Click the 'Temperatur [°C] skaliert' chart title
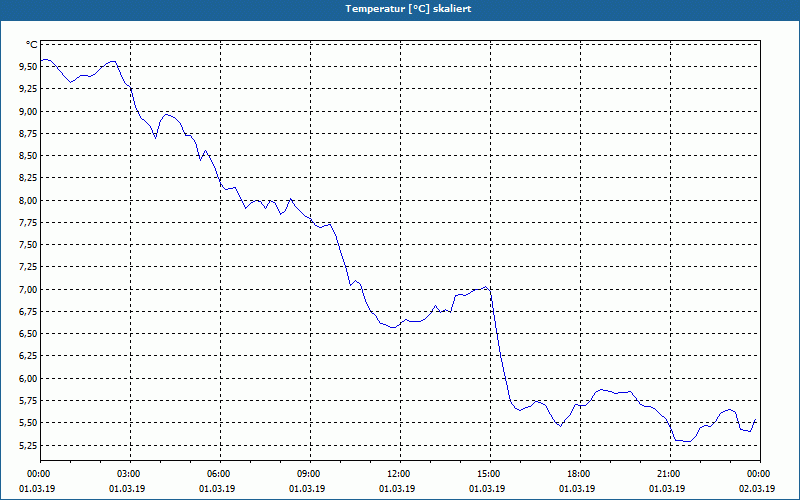Image resolution: width=800 pixels, height=500 pixels. 408,9
